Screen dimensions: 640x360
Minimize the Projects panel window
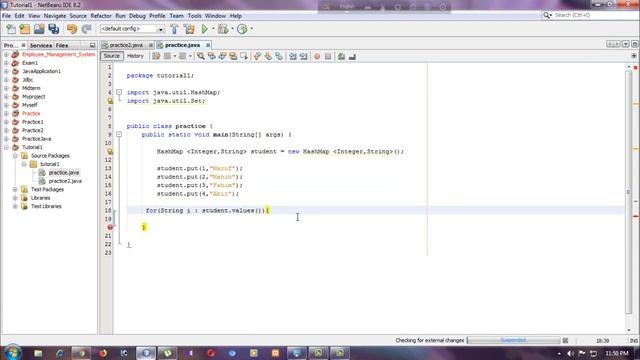(92, 45)
